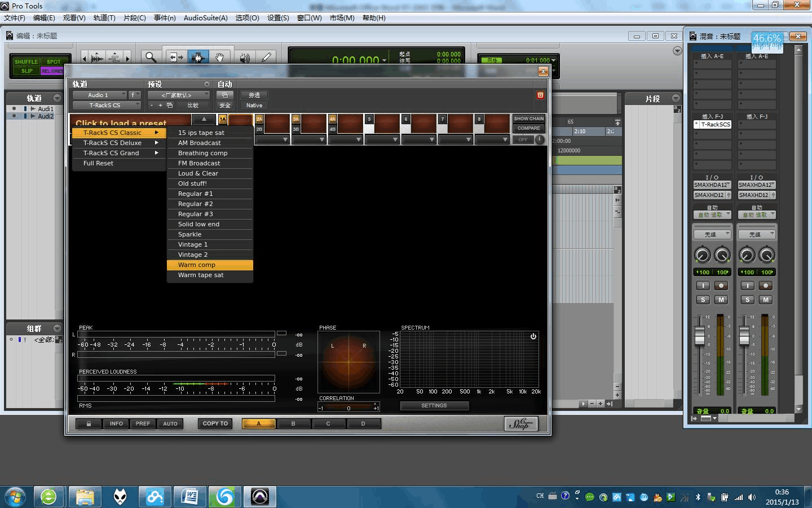Click the plugin automation enable icon
The height and width of the screenshot is (508, 812).
click(225, 95)
